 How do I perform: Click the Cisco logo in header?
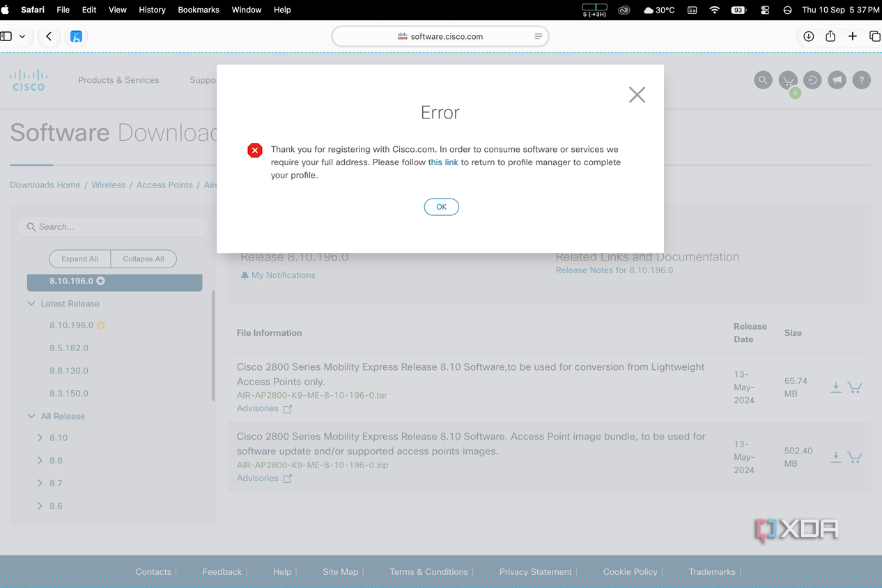click(29, 80)
